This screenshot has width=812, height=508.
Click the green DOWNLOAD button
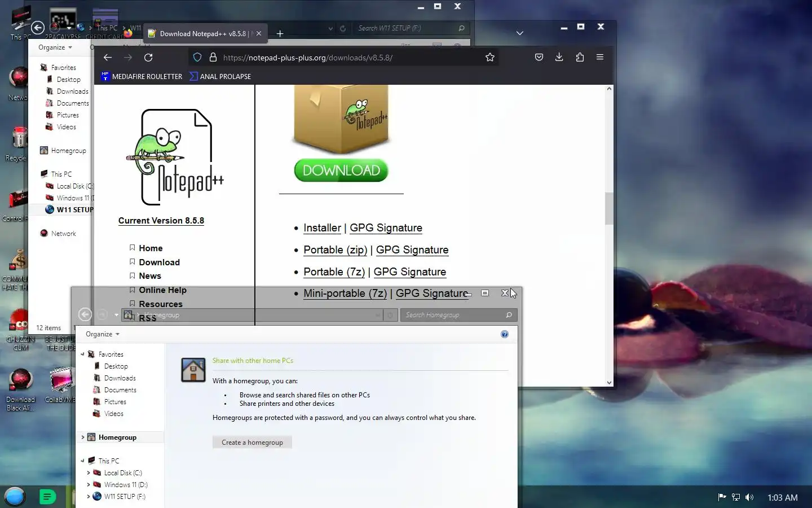341,170
